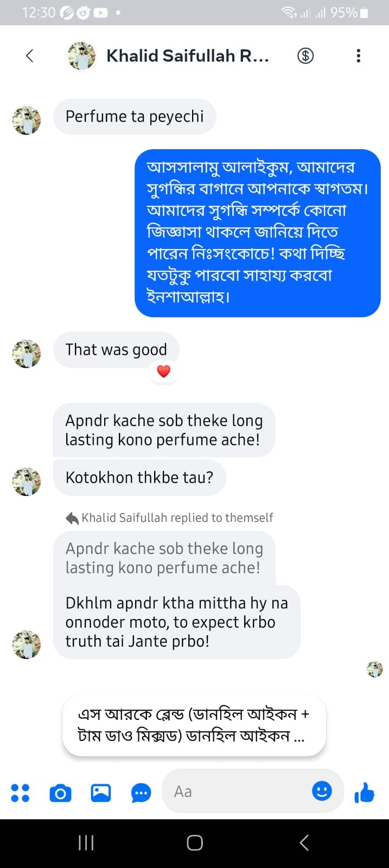Tap the blue Bengali welcome message bubble

coord(257,233)
